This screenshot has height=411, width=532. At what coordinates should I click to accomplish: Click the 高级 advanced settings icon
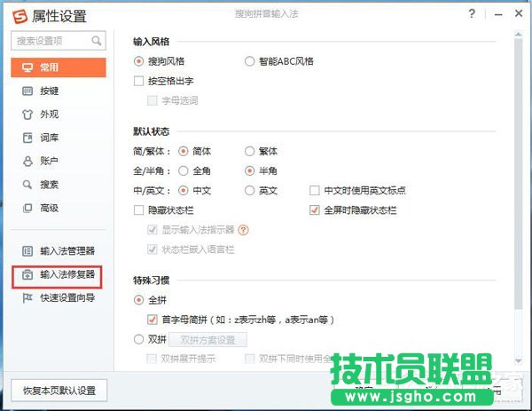[x=27, y=208]
